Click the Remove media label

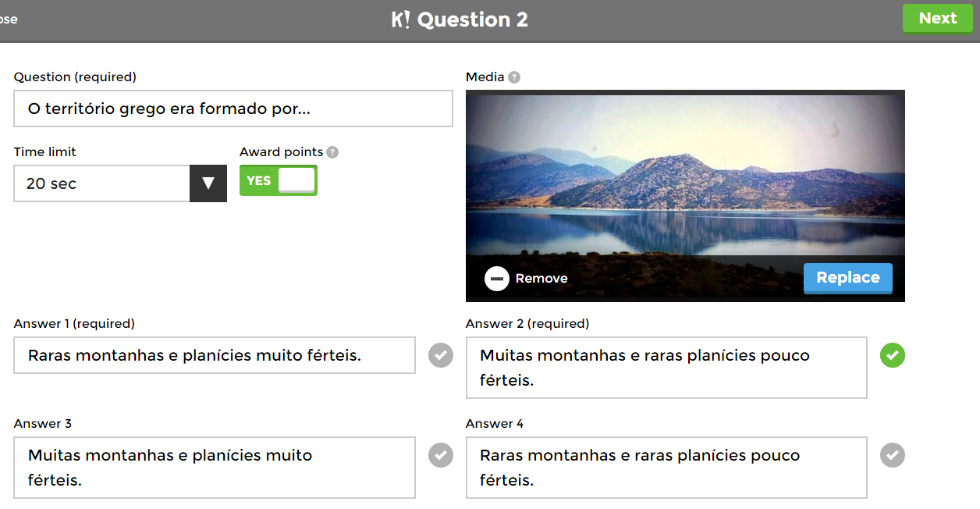coord(541,279)
